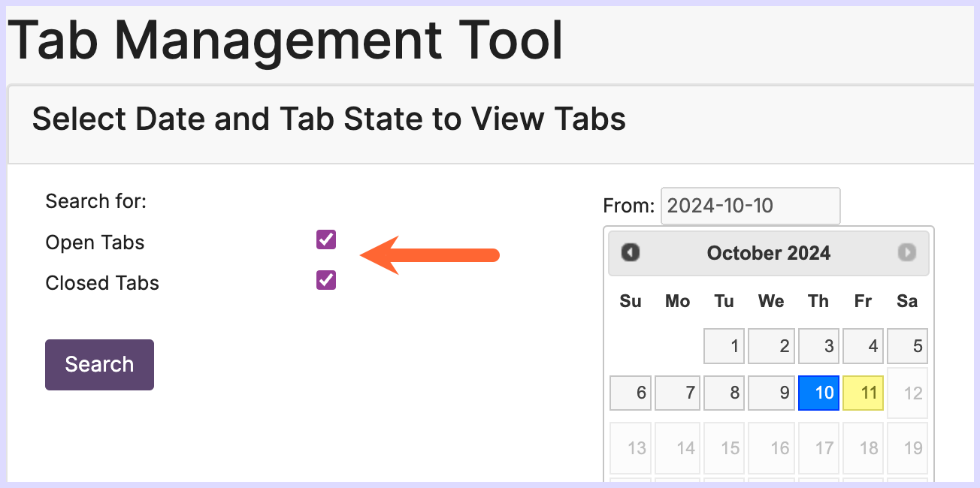Click the Closed Tabs label

tap(102, 283)
